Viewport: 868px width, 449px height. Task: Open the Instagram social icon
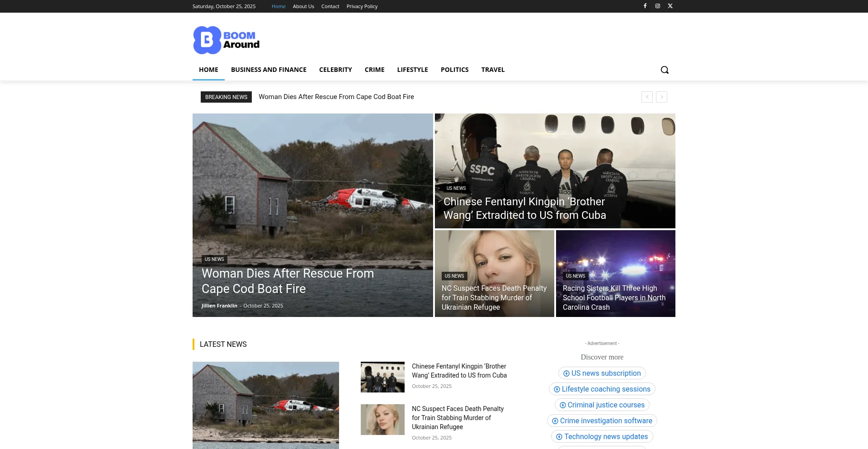(x=658, y=6)
